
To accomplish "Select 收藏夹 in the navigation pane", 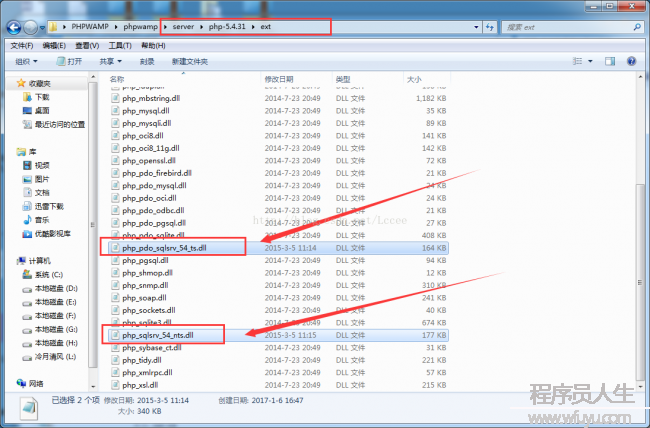I will click(39, 83).
